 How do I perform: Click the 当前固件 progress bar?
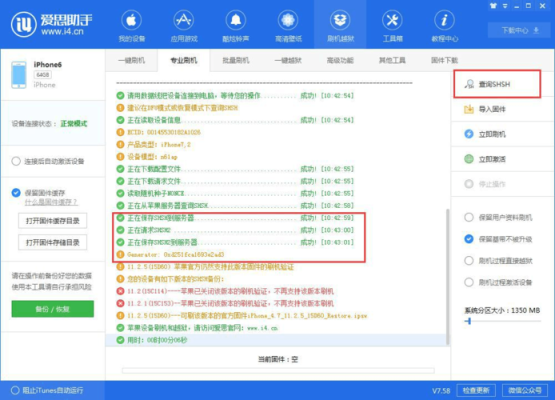coord(278,371)
